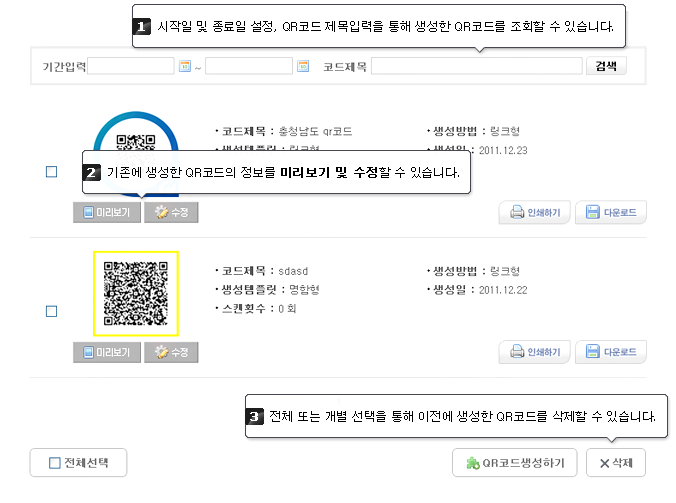This screenshot has height=503, width=676.
Task: Click 수정 for the sdasd QR code
Action: coord(171,352)
